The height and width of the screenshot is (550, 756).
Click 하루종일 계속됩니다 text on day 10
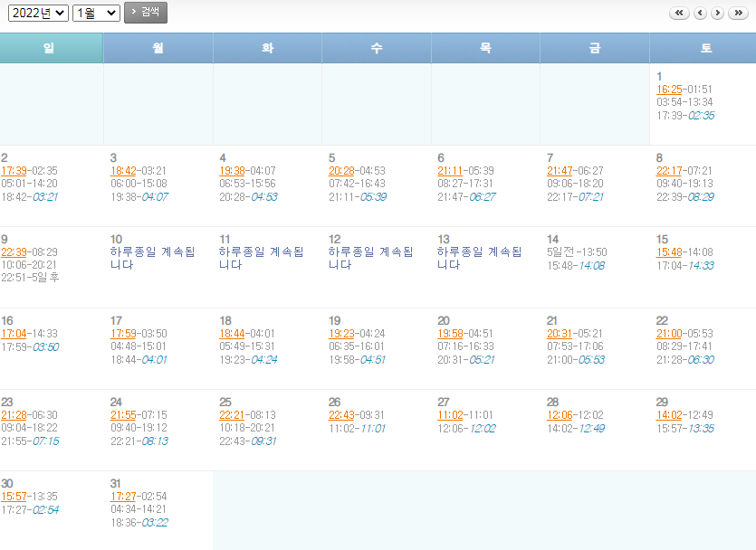point(152,258)
